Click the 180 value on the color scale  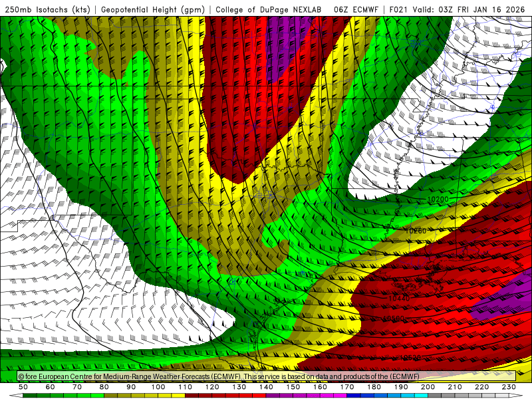[x=374, y=387]
